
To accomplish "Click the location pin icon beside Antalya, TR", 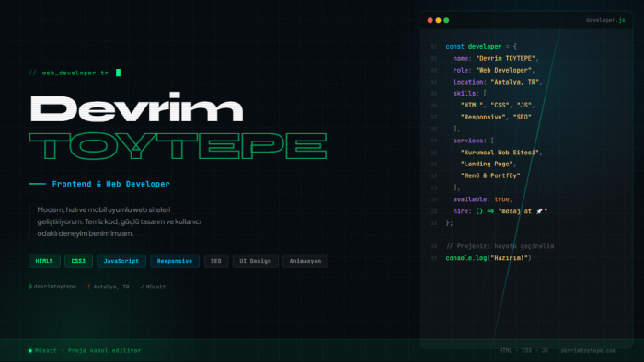I will point(88,287).
